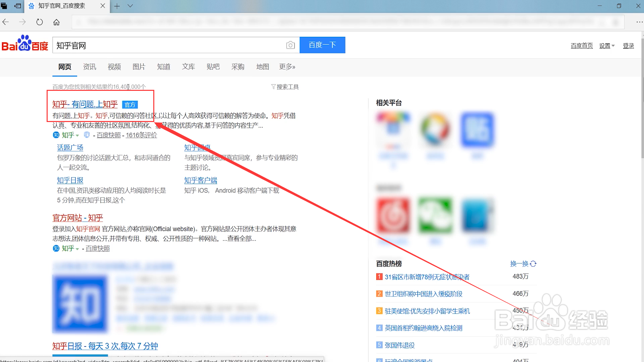Switch to the 知道 tab
Screen dimensions: 644x362
(x=164, y=67)
